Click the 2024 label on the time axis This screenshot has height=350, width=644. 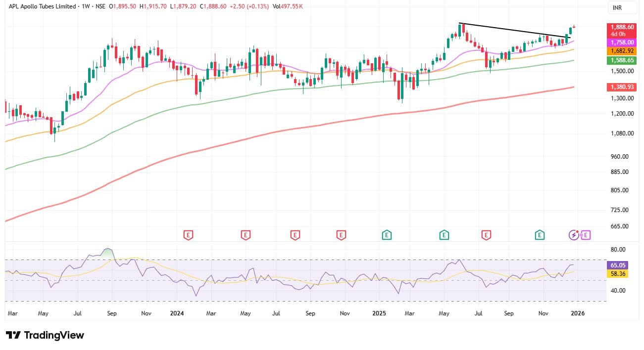click(x=177, y=313)
